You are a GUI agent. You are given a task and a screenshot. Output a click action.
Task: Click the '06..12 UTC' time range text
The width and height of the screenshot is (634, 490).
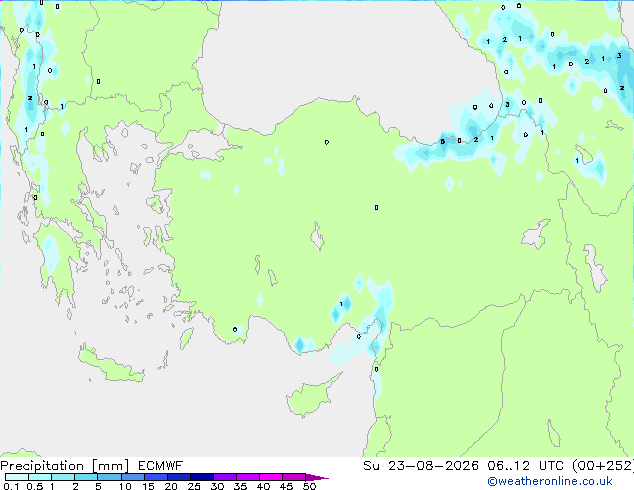tap(525, 466)
